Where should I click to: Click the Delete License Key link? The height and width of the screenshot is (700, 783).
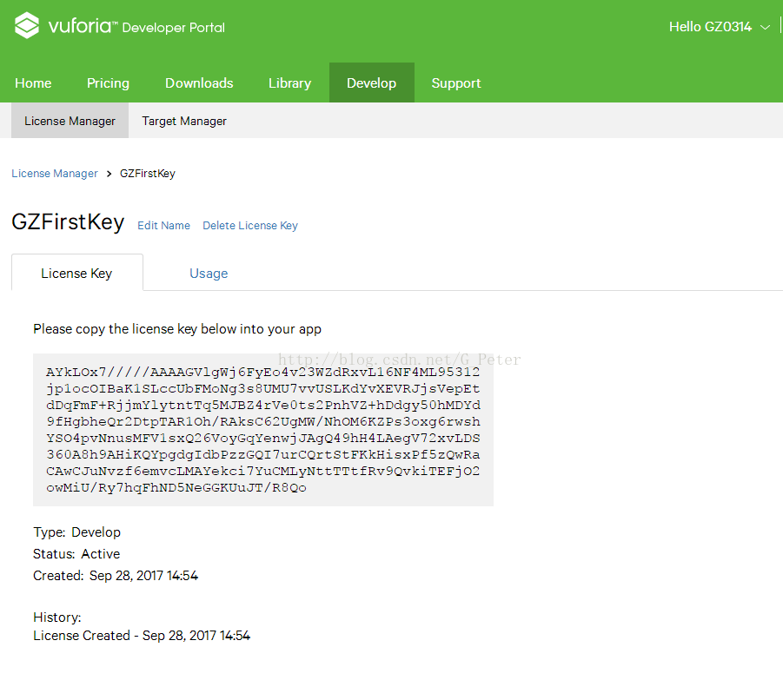[x=250, y=226]
